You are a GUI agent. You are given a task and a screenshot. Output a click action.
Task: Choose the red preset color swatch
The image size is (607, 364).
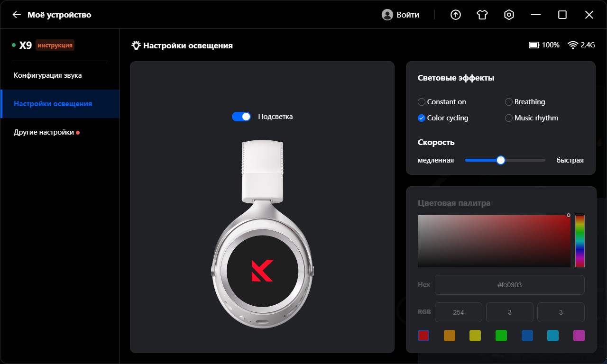coord(423,336)
